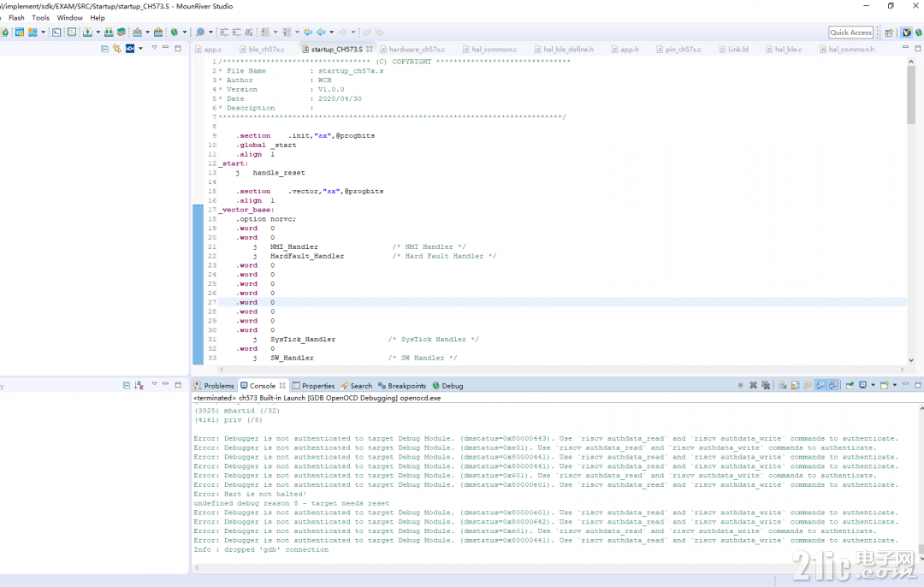This screenshot has height=587, width=924.
Task: Switch to the hal_ble_define.h editor tab
Action: (564, 50)
